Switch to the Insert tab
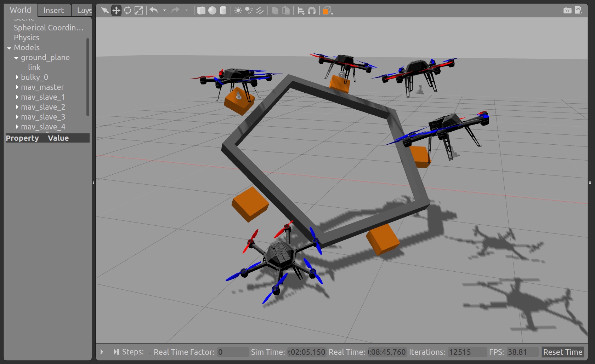The image size is (595, 364). (x=54, y=11)
